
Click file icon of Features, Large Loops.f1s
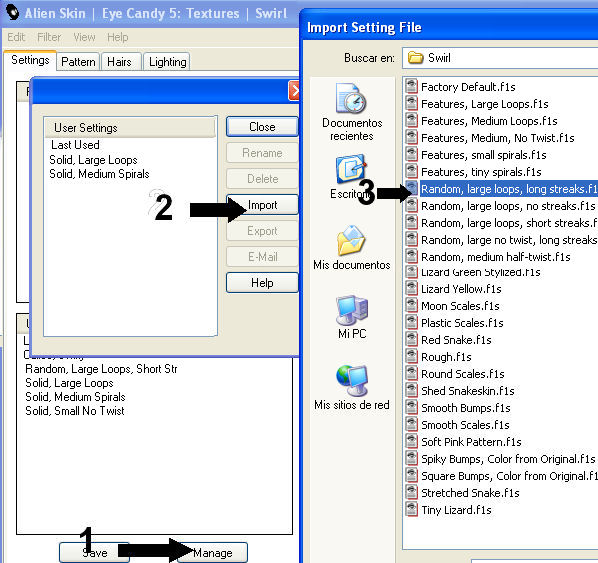pos(411,103)
